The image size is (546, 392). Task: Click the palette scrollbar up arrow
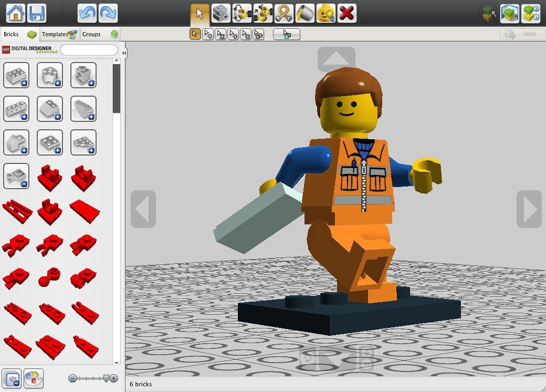pos(117,61)
